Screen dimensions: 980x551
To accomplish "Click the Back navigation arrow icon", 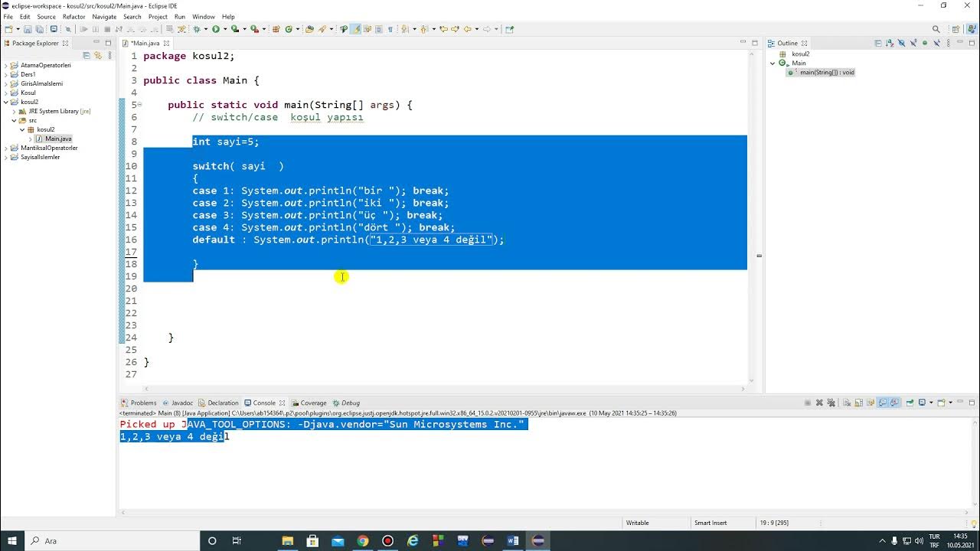I will (468, 29).
